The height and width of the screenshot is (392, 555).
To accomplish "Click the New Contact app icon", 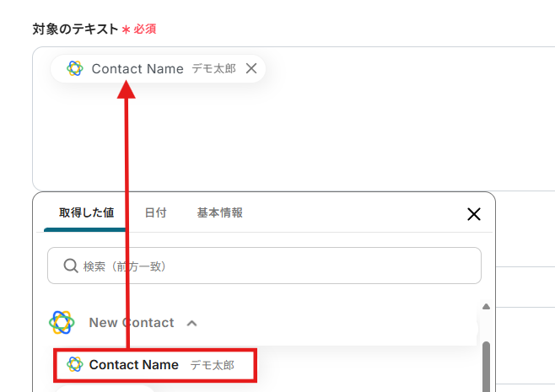I will [62, 322].
